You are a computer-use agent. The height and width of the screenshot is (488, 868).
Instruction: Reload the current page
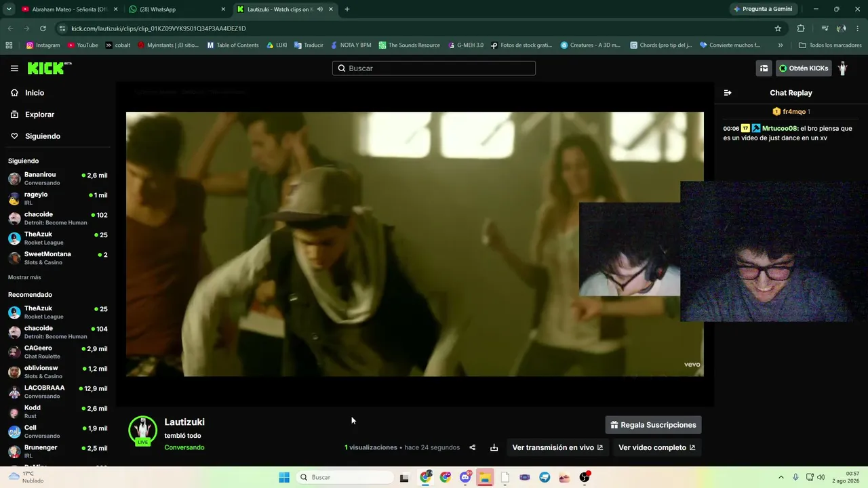coord(43,28)
